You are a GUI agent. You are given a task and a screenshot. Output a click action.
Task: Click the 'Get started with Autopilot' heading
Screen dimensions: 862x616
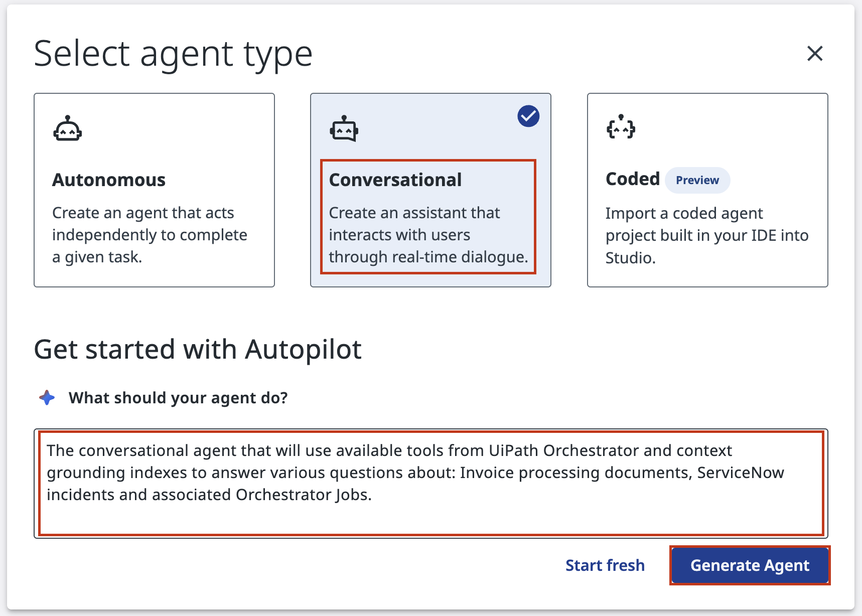pyautogui.click(x=198, y=350)
